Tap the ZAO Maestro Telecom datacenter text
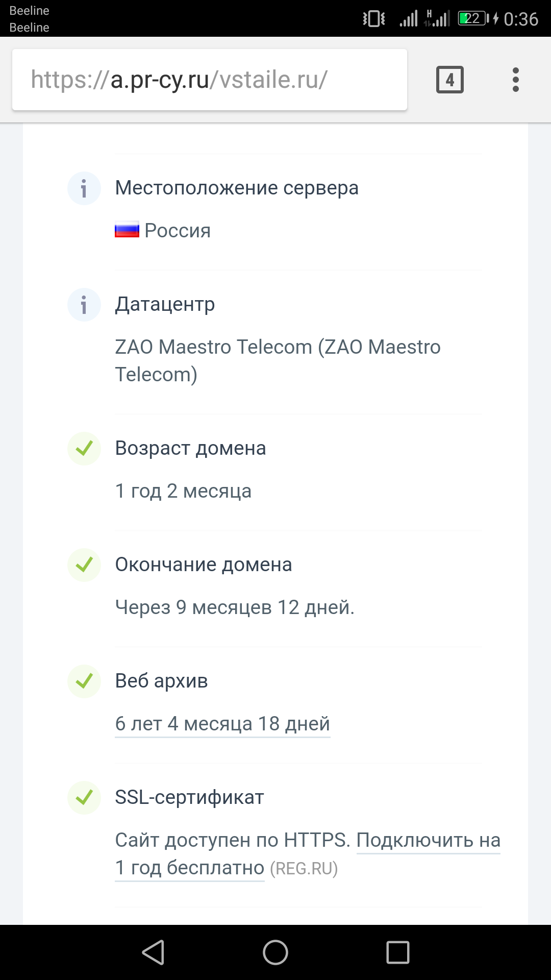Screen dimensions: 551x980 pos(278,360)
